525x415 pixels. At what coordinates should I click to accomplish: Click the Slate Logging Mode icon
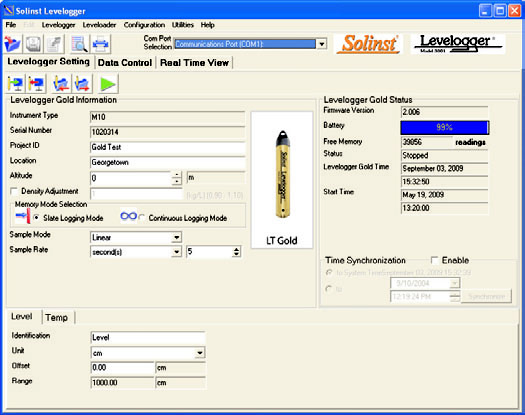coord(23,216)
